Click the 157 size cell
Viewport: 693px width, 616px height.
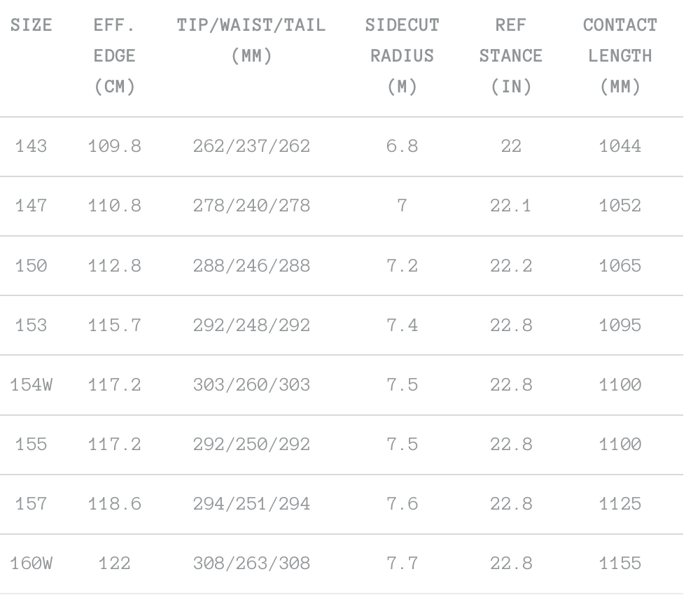coord(31,504)
